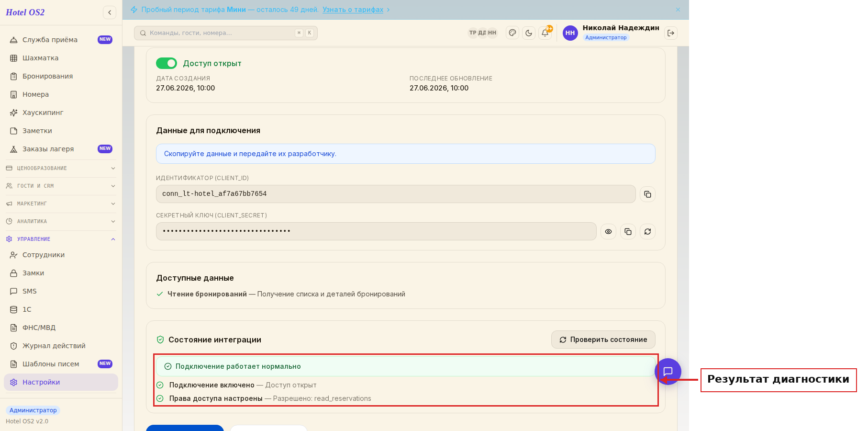The width and height of the screenshot is (868, 431).
Task: Click the TP avatar badge
Action: click(x=473, y=33)
